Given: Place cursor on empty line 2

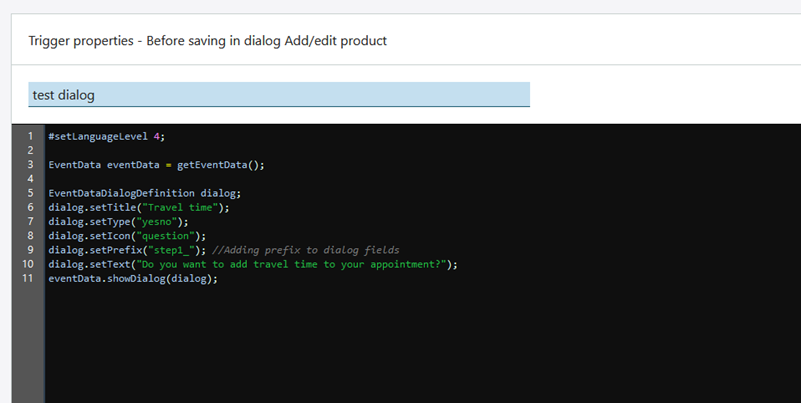Looking at the screenshot, I should [200, 150].
